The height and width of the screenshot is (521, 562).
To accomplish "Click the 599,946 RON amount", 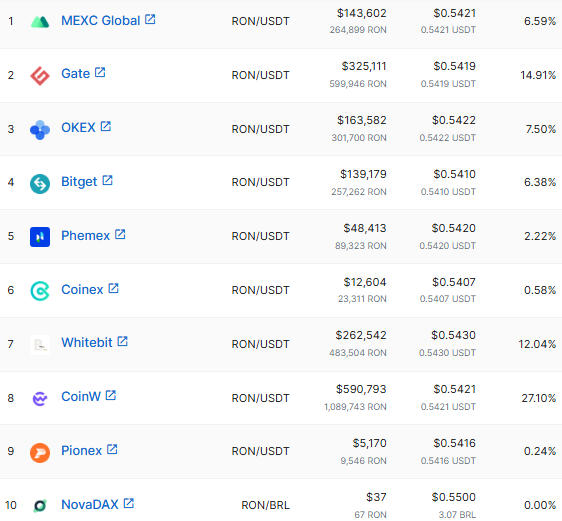I will point(358,84).
